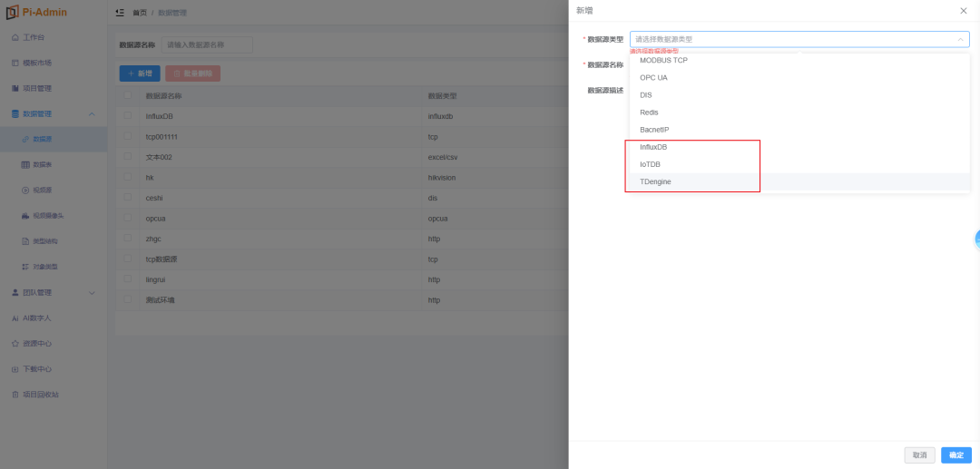Click the influxdb type cell

click(x=441, y=116)
